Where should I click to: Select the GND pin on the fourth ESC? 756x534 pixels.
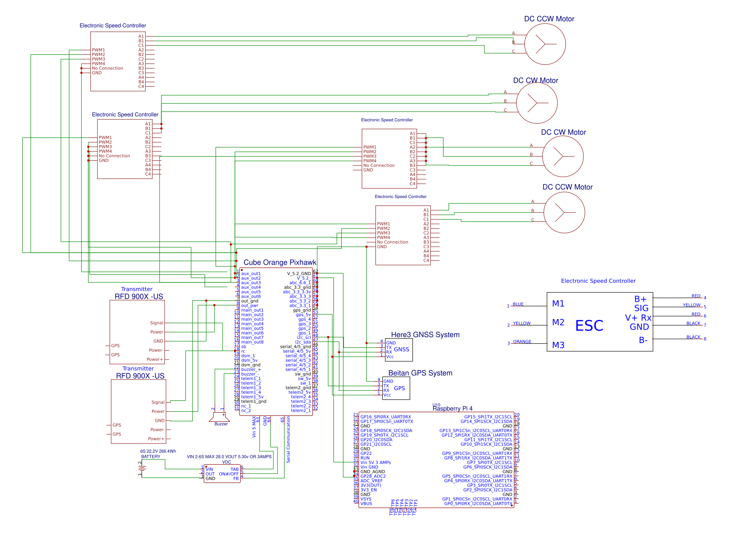pyautogui.click(x=381, y=246)
